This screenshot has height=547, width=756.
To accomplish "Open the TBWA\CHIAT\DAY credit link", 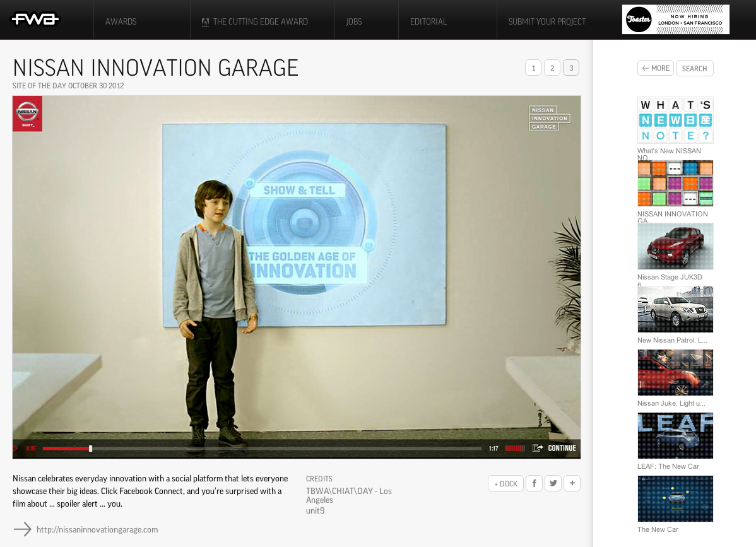I will [x=348, y=495].
